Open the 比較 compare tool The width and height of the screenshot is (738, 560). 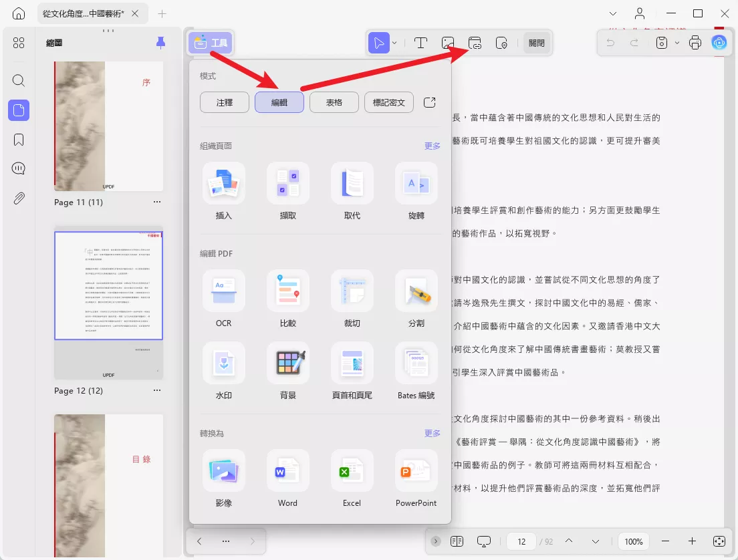pyautogui.click(x=287, y=299)
